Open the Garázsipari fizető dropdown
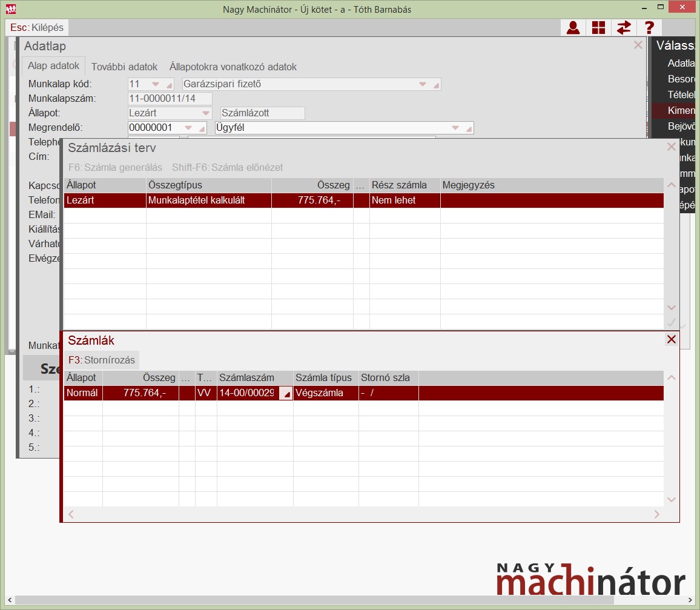 (x=423, y=84)
